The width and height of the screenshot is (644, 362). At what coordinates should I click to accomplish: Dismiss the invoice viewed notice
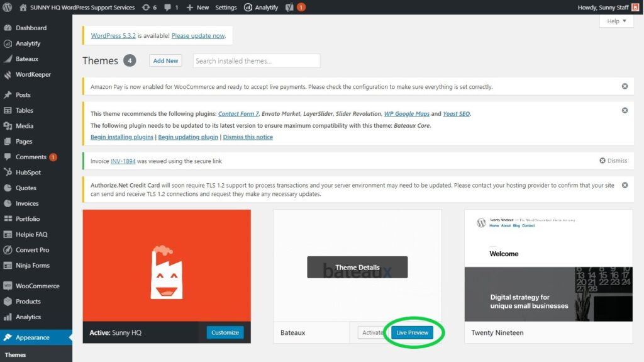click(613, 161)
